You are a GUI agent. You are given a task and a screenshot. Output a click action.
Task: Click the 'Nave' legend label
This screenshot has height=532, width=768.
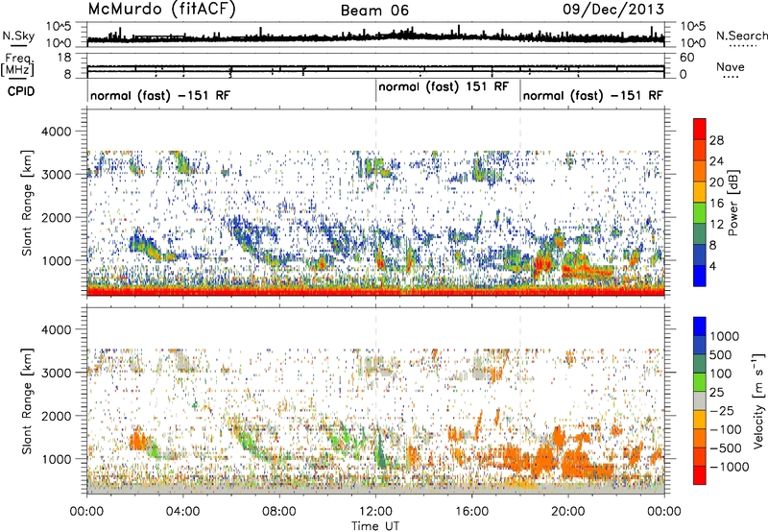[731, 67]
